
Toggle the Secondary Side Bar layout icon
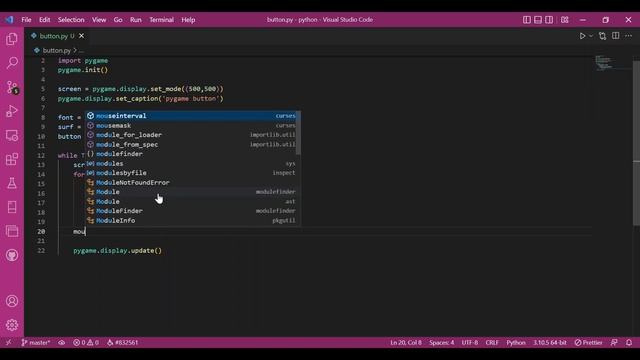[x=549, y=20]
